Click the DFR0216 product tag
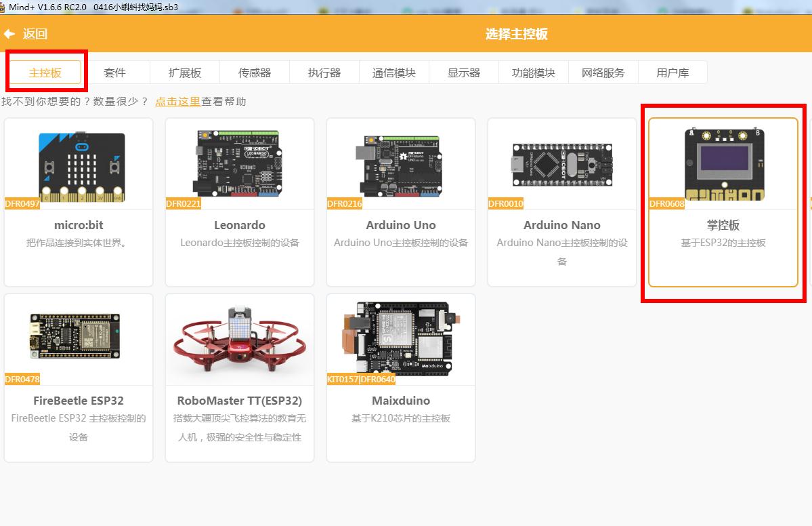 pos(345,203)
